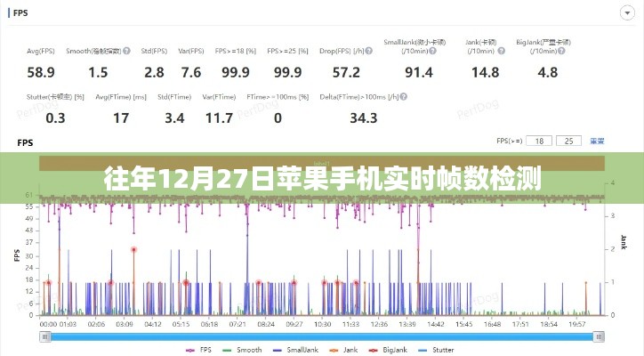Click the right handle of timeline range slider
644x356 pixels.
click(597, 336)
